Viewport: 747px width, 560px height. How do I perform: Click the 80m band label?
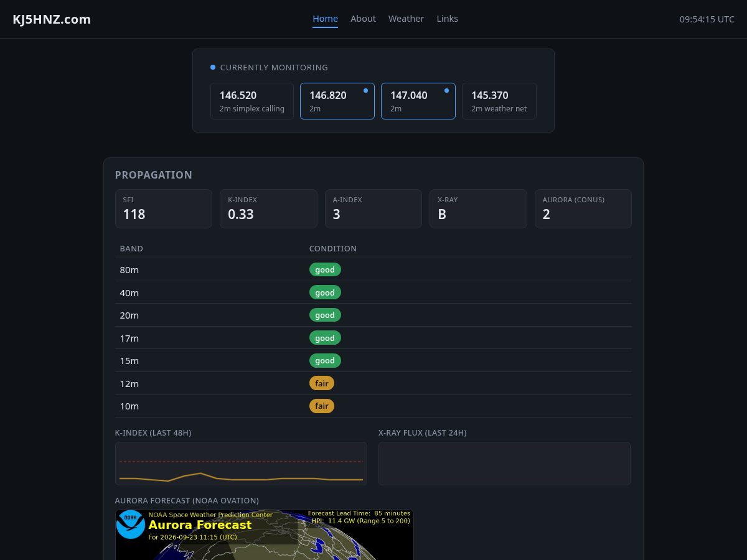tap(129, 270)
